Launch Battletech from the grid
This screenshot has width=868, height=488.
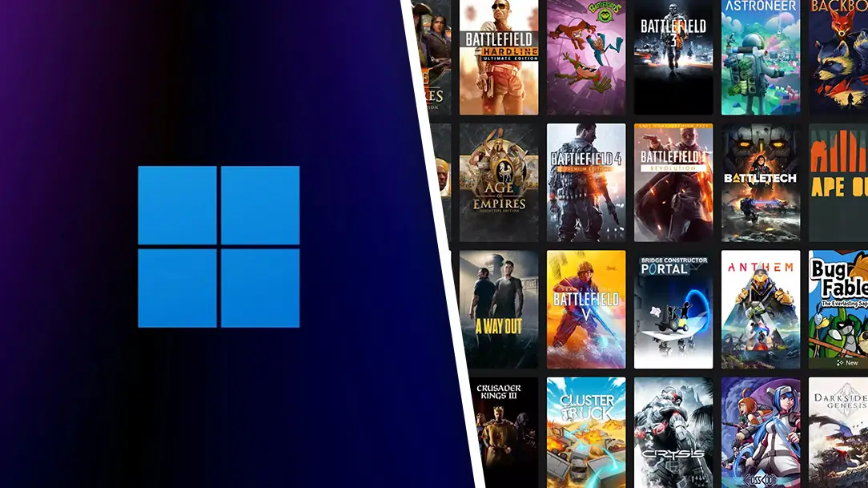[x=760, y=183]
